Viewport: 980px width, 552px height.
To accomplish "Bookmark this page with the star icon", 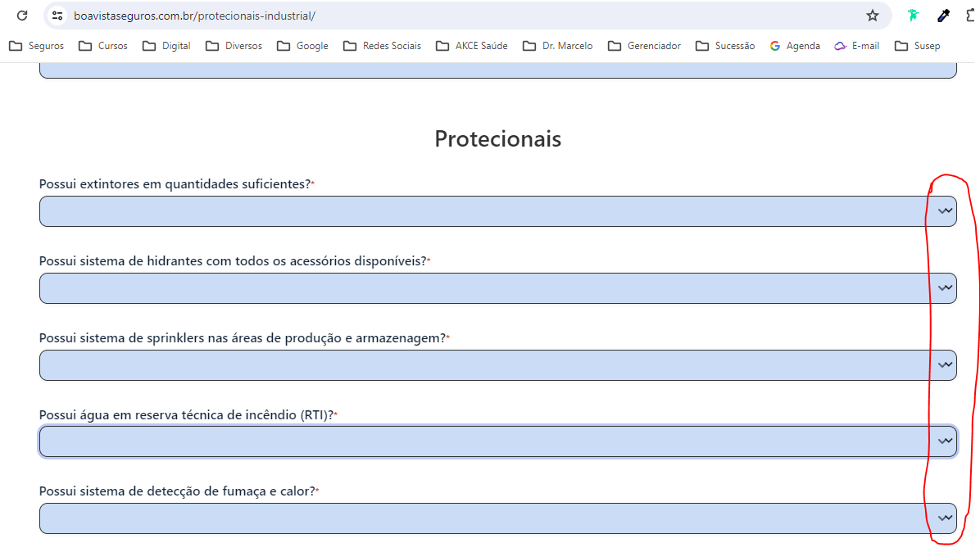I will coord(873,16).
